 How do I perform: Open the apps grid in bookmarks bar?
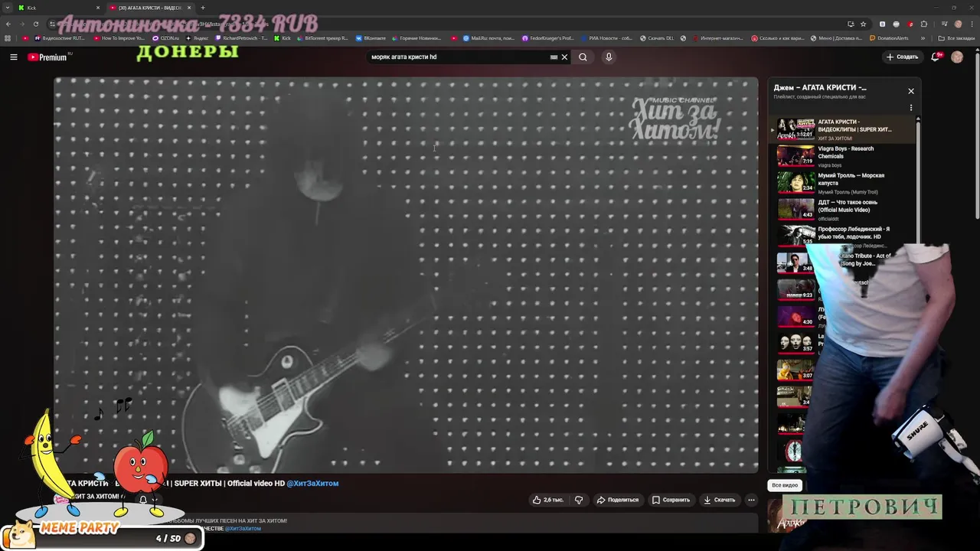point(8,38)
